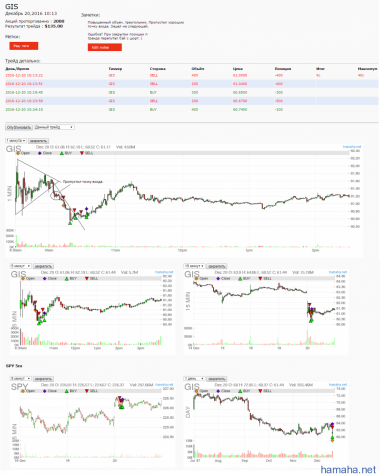Click the Close legend icon in the SPY chart
Screen dimensions: 380x474
(x=45, y=391)
